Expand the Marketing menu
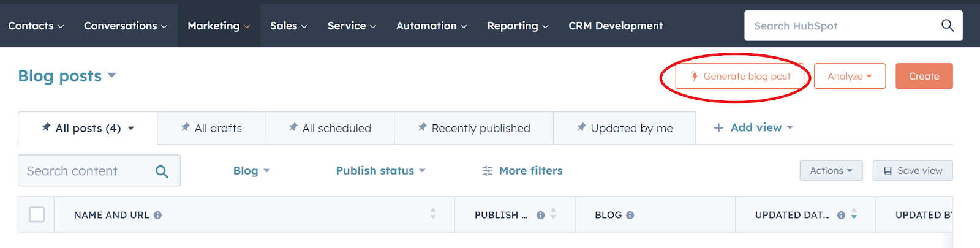The height and width of the screenshot is (248, 980). 219,26
